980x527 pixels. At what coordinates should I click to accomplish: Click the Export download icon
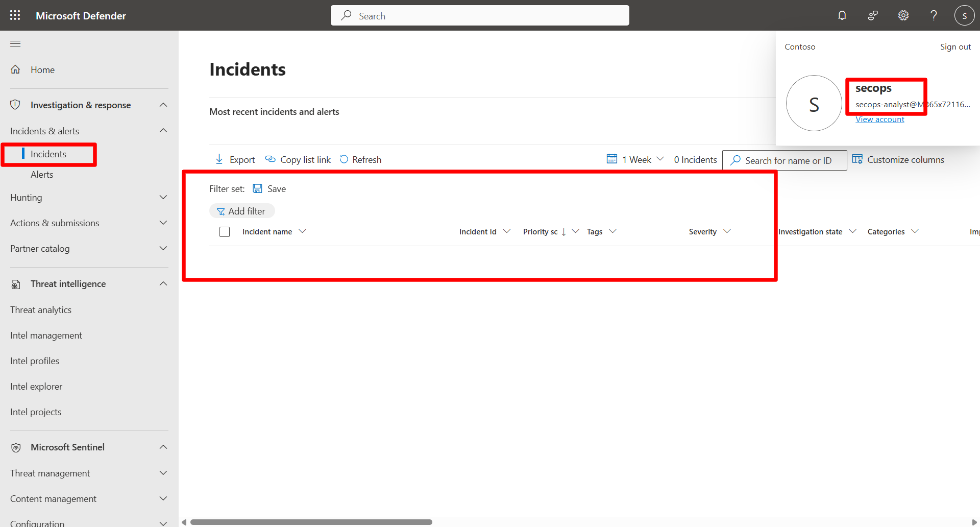click(x=219, y=159)
